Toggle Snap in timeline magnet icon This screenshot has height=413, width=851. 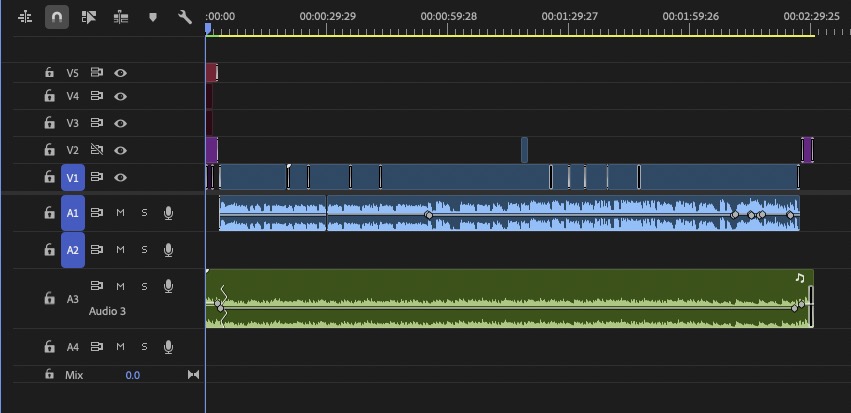(57, 17)
